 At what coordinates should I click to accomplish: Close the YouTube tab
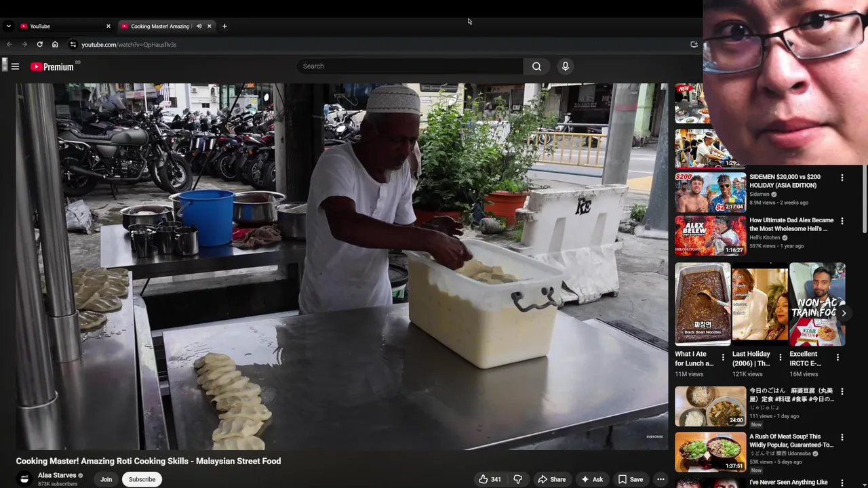[x=108, y=26]
